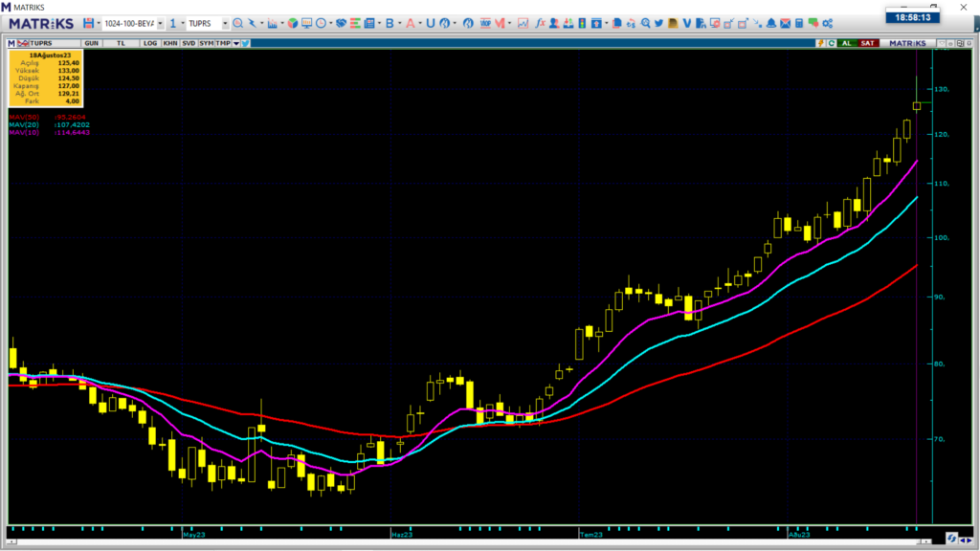Click the horizontal chart scrollbar
The height and width of the screenshot is (551, 980).
coord(469,543)
